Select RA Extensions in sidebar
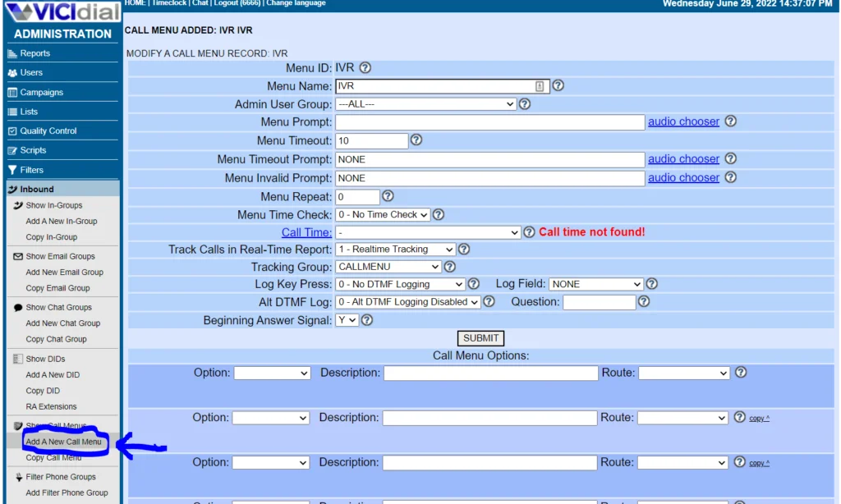This screenshot has width=841, height=504. 52,406
